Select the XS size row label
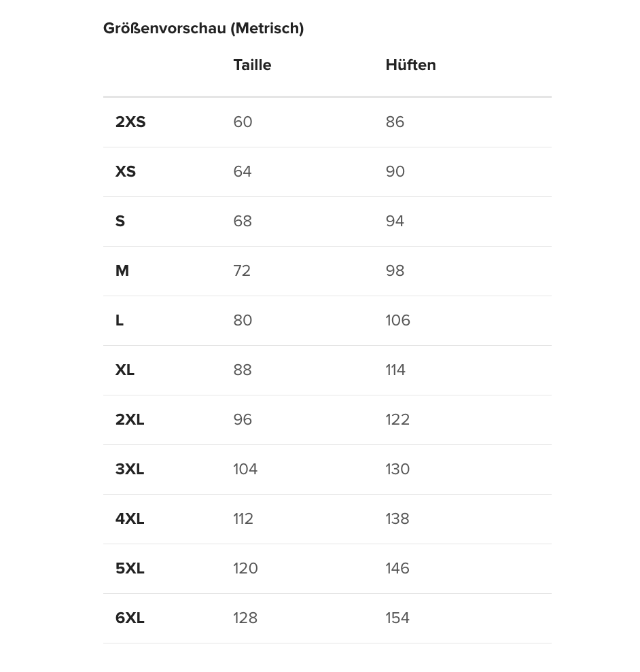This screenshot has width=640, height=672. coord(126,172)
